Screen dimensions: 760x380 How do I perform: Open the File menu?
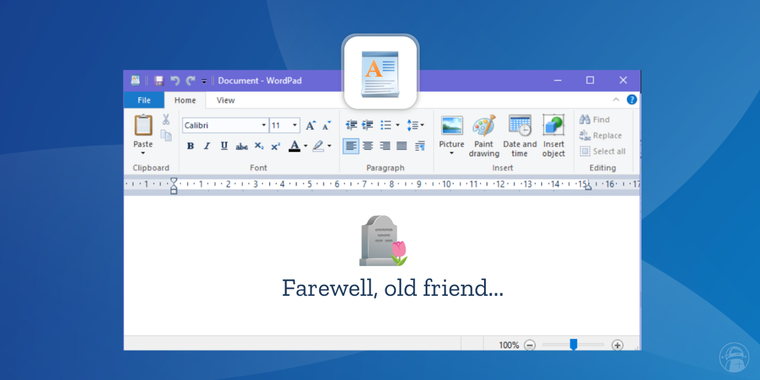[144, 100]
